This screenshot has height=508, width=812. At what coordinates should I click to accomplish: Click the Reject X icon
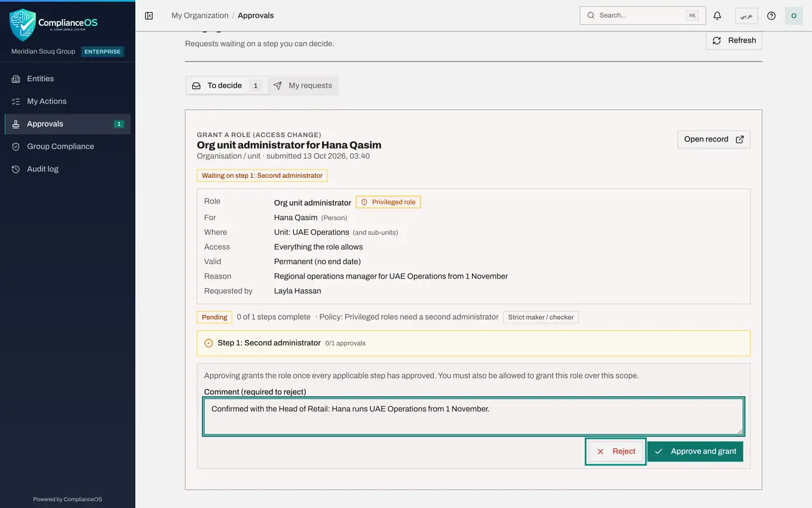pos(600,451)
